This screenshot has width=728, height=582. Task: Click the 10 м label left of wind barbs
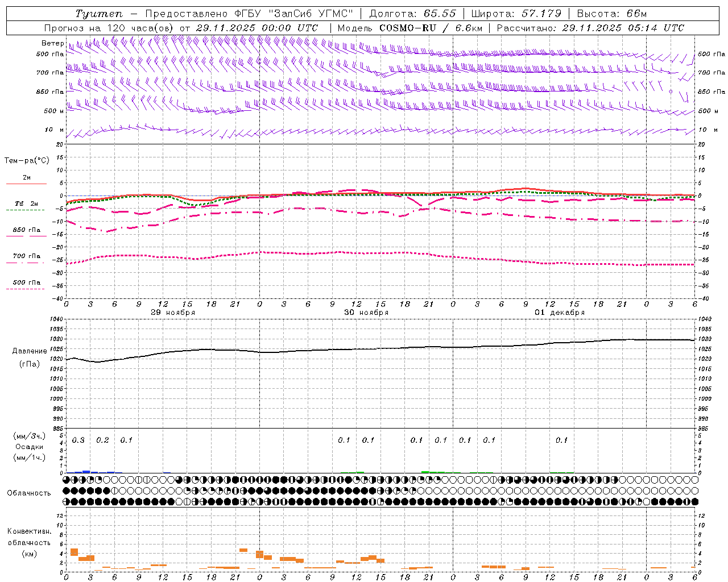click(55, 130)
